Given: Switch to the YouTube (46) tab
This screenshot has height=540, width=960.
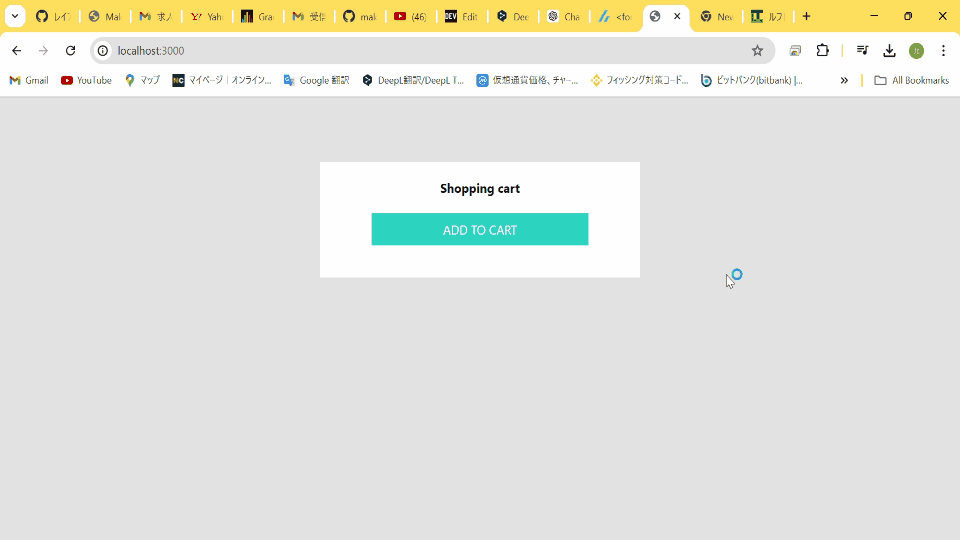Looking at the screenshot, I should pos(410,17).
